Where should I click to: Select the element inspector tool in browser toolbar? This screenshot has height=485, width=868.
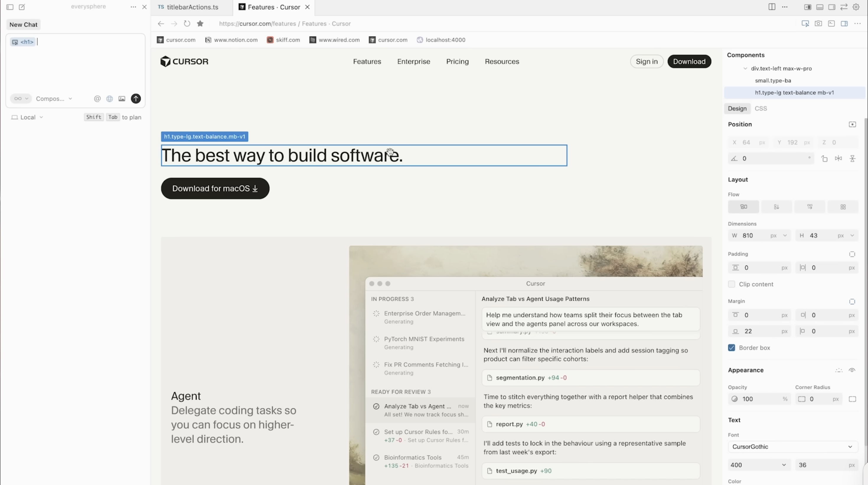click(805, 24)
